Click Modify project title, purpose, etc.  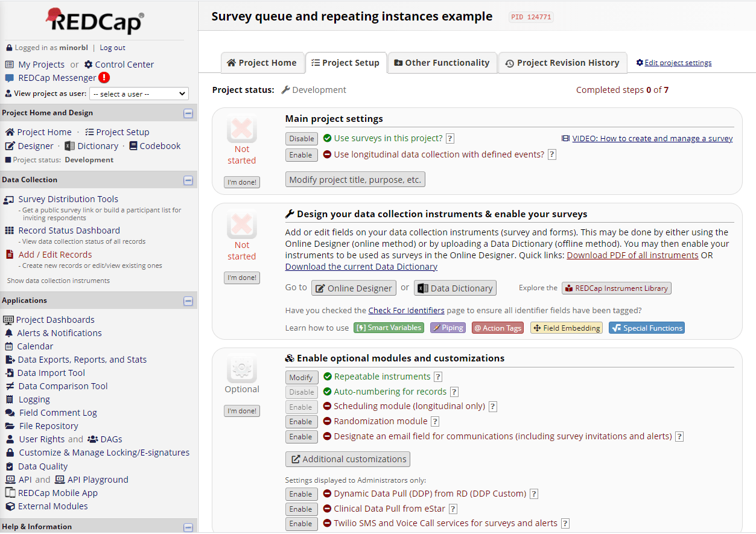tap(355, 180)
